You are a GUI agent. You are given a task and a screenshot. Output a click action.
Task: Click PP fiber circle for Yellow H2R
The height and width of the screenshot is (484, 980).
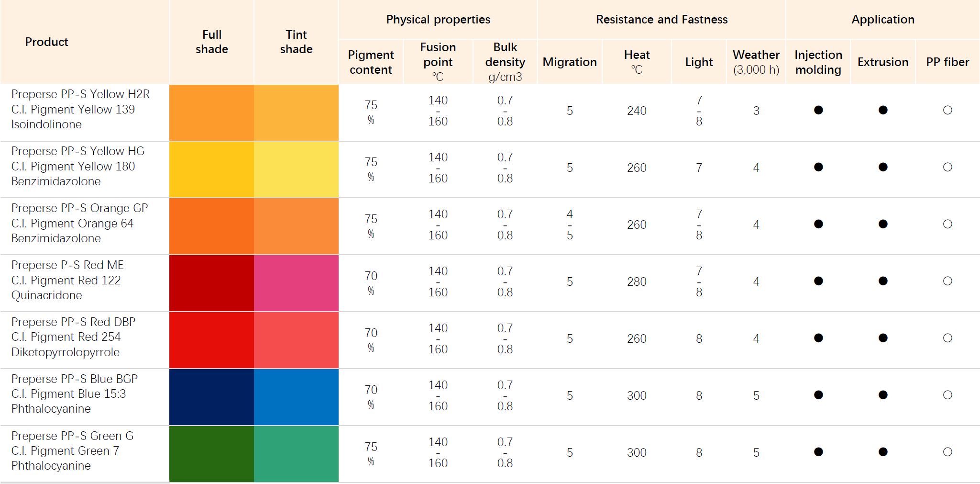tap(947, 110)
